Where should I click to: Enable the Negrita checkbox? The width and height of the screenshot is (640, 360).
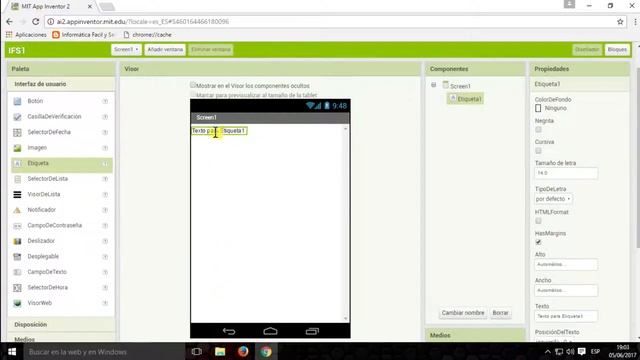(538, 129)
